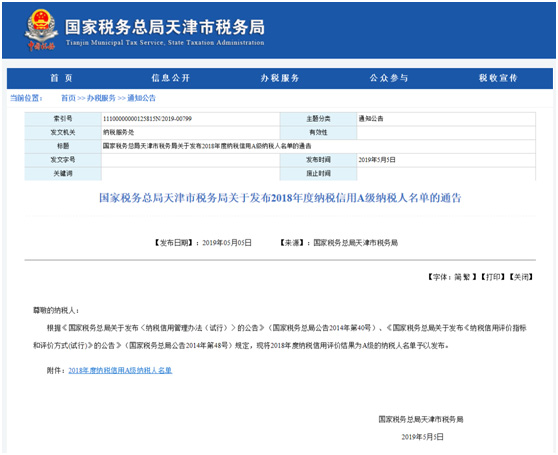Viewport: 558px width, 455px height.
Task: Click the 关闭 close page button
Action: [x=521, y=277]
